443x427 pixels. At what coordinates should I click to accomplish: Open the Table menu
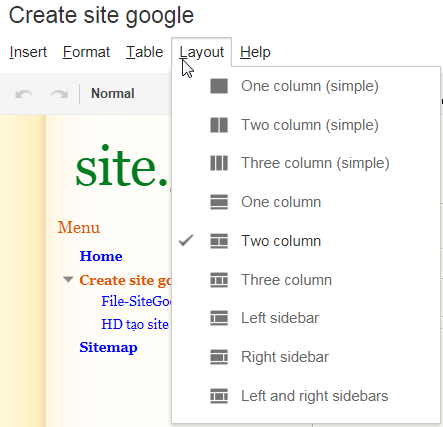pyautogui.click(x=145, y=52)
